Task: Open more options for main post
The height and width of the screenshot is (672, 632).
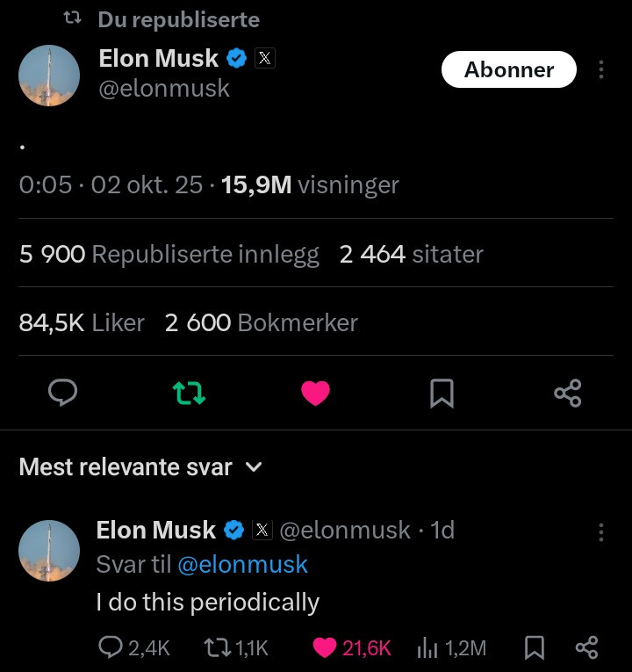Action: [601, 69]
